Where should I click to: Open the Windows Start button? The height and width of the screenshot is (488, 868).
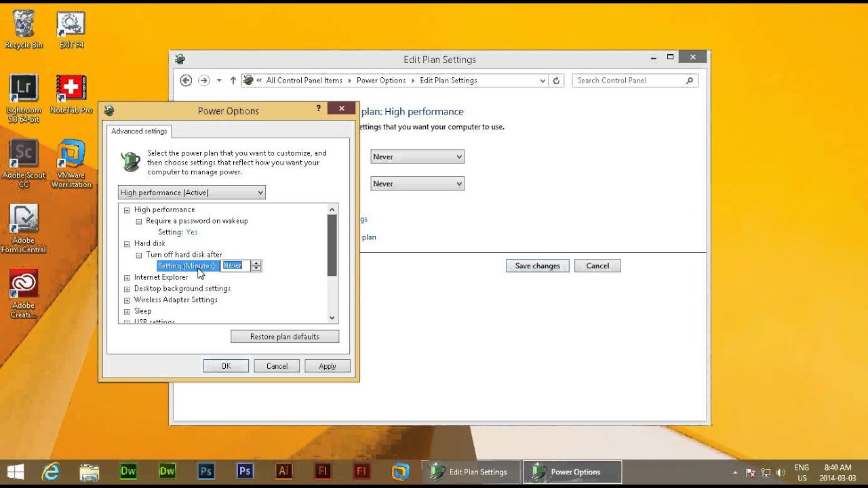16,472
